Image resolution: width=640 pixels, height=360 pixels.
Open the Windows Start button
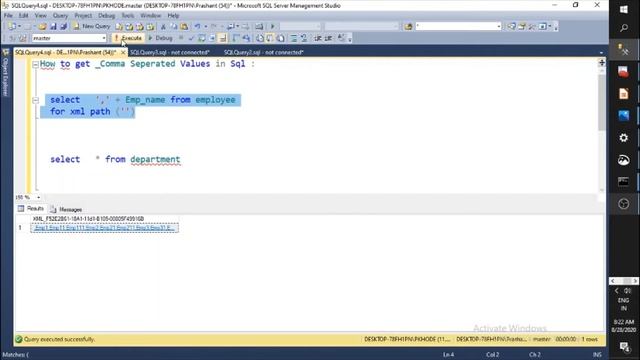[x=624, y=9]
